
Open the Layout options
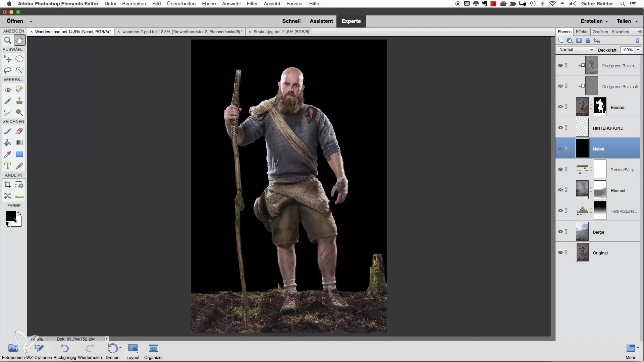(x=133, y=351)
